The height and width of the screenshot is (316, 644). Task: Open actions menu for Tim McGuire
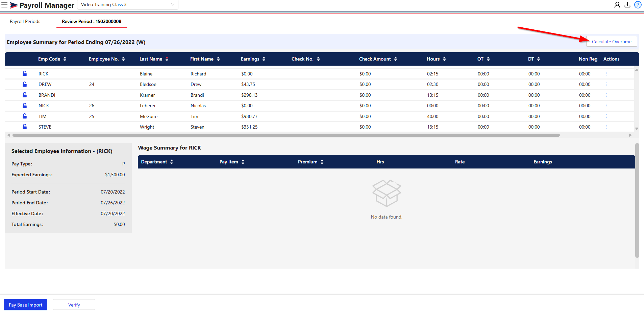point(606,116)
